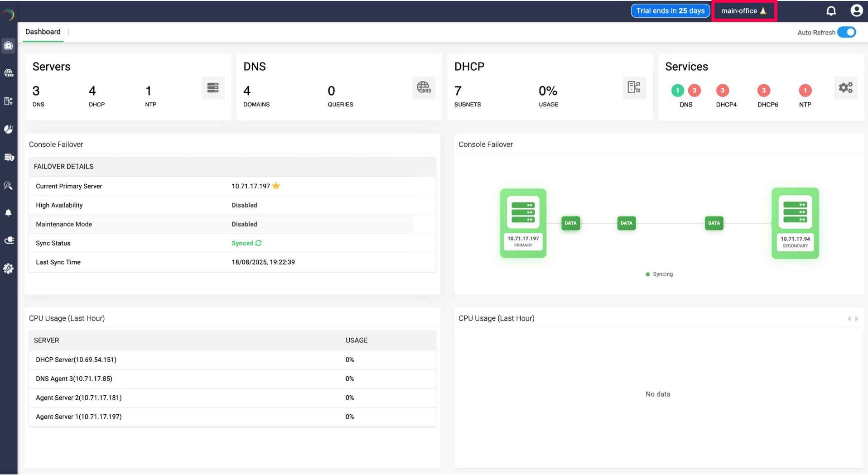Open the DHCP section in sidebar
The height and width of the screenshot is (475, 868).
point(9,101)
